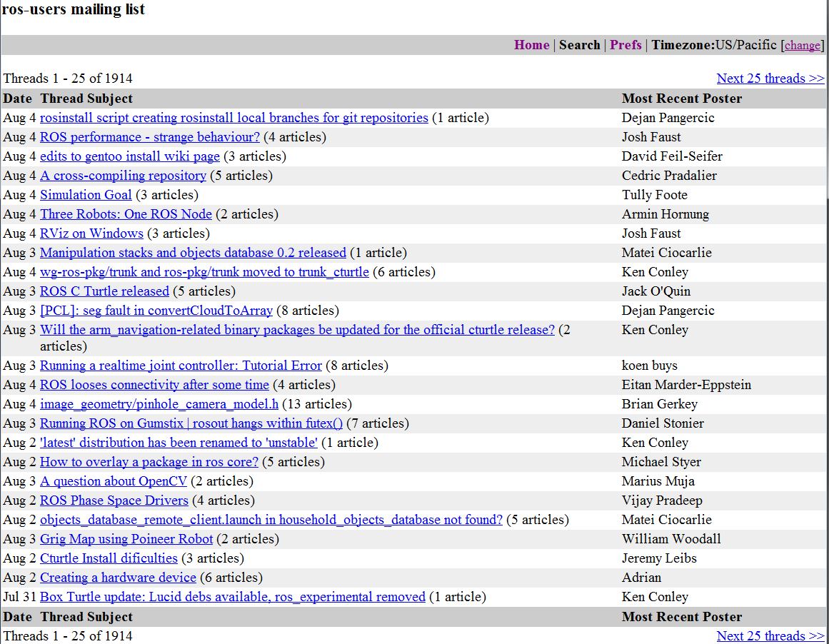This screenshot has width=829, height=644.
Task: Click the 'Jul 31' date cell
Action: click(19, 597)
